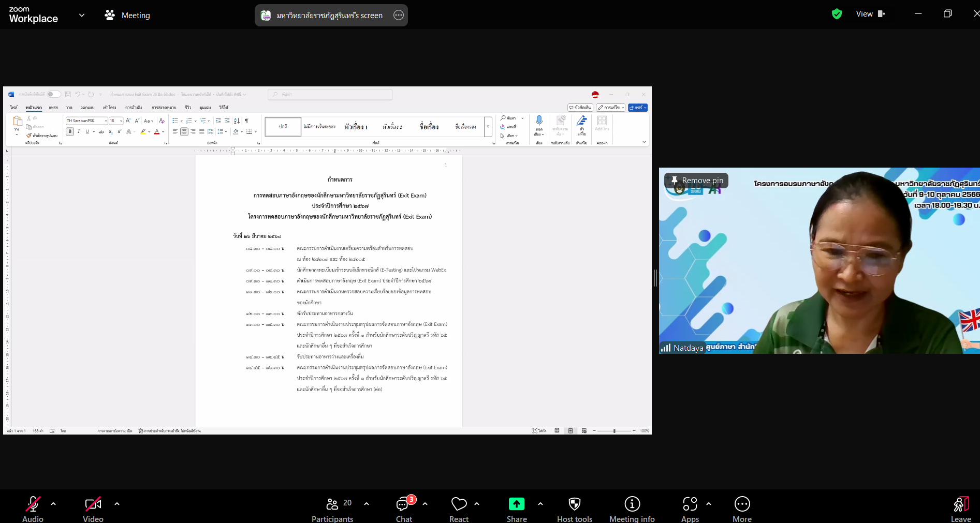
Task: Toggle the AutoSave switch in Word
Action: click(54, 94)
